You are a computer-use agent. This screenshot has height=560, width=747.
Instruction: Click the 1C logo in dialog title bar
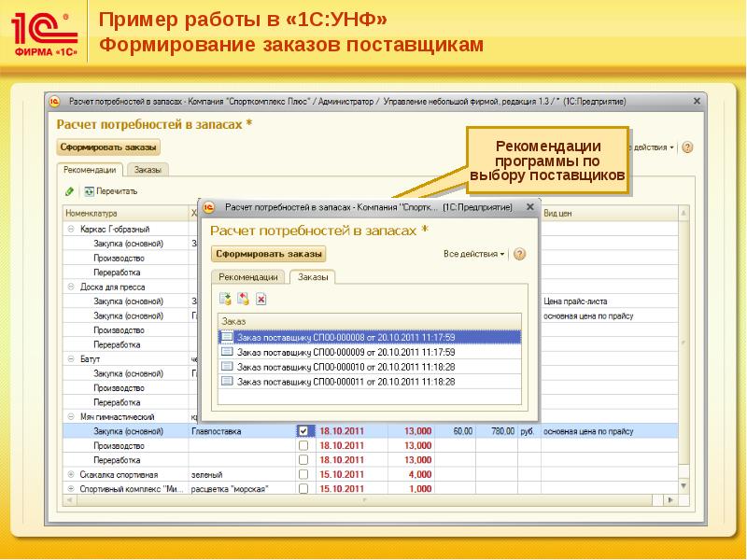tap(208, 207)
